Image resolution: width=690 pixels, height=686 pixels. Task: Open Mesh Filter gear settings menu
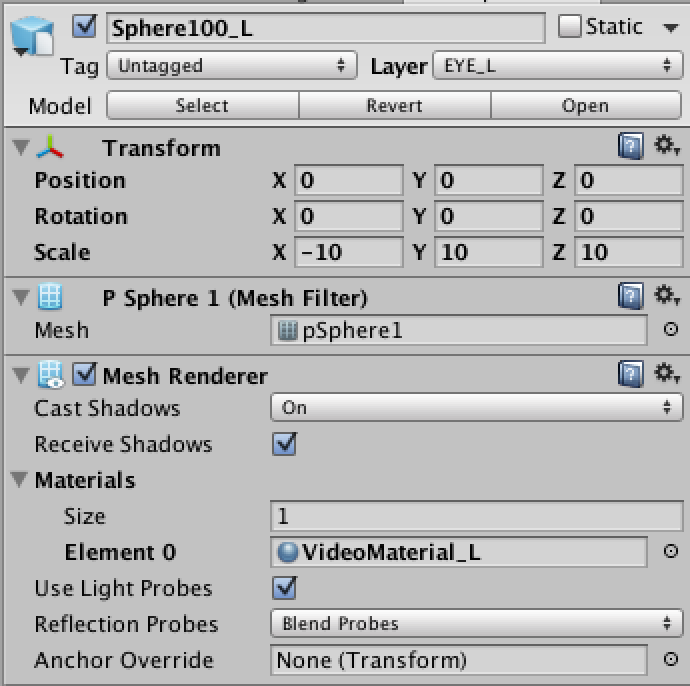pos(666,295)
